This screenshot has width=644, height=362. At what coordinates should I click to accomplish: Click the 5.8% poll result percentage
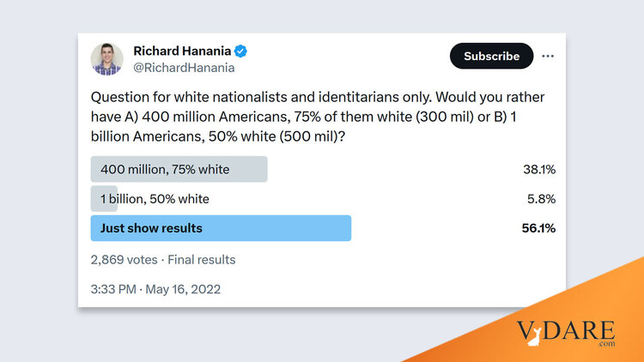(541, 199)
